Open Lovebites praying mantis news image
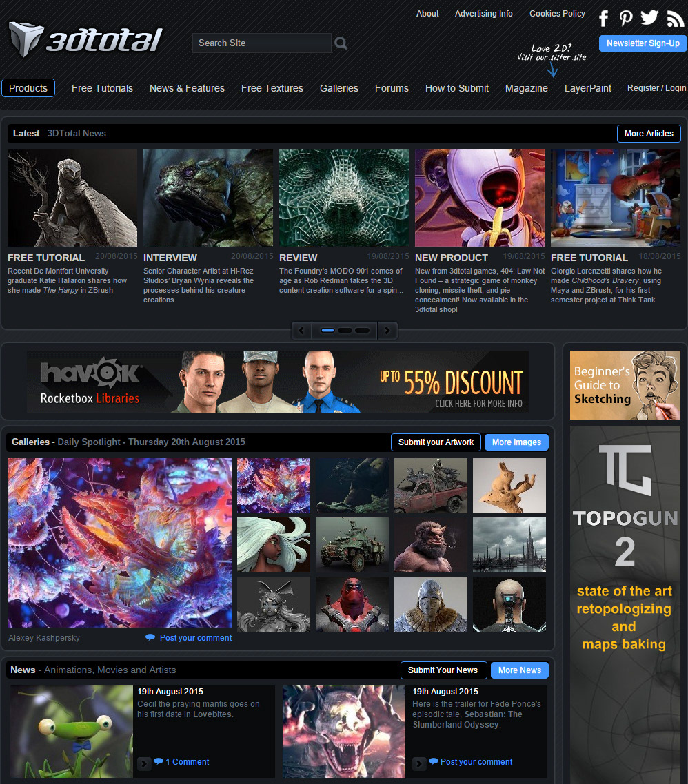This screenshot has height=784, width=688. pyautogui.click(x=72, y=732)
